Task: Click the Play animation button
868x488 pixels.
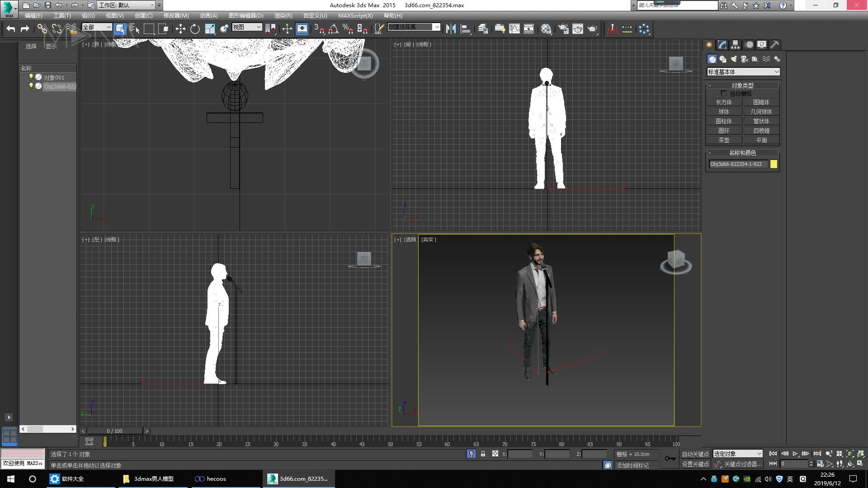Action: [795, 454]
